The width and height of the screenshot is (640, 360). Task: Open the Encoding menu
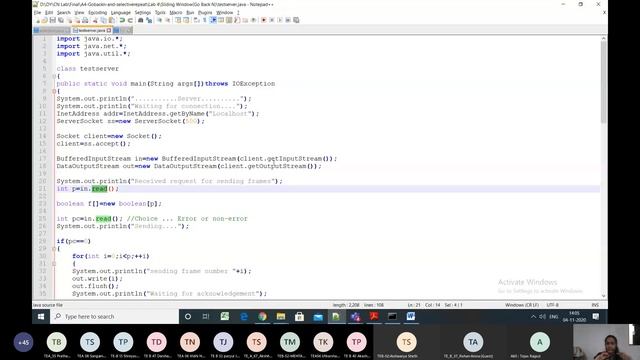click(x=98, y=13)
